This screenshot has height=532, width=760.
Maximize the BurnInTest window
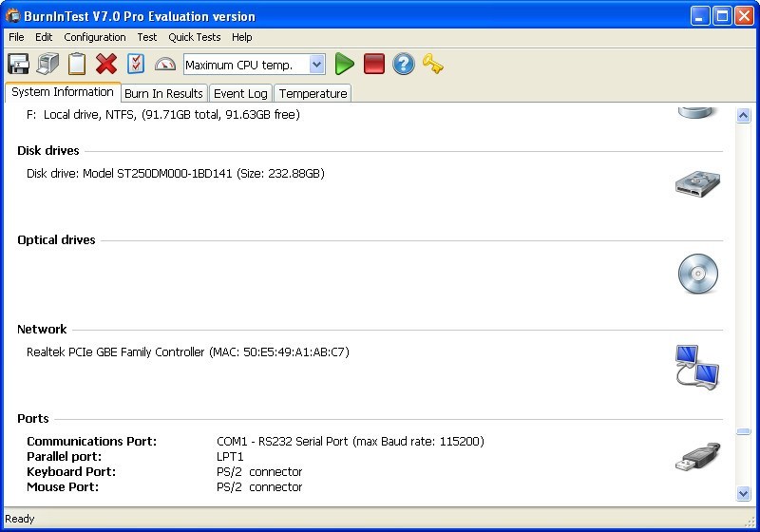(722, 16)
